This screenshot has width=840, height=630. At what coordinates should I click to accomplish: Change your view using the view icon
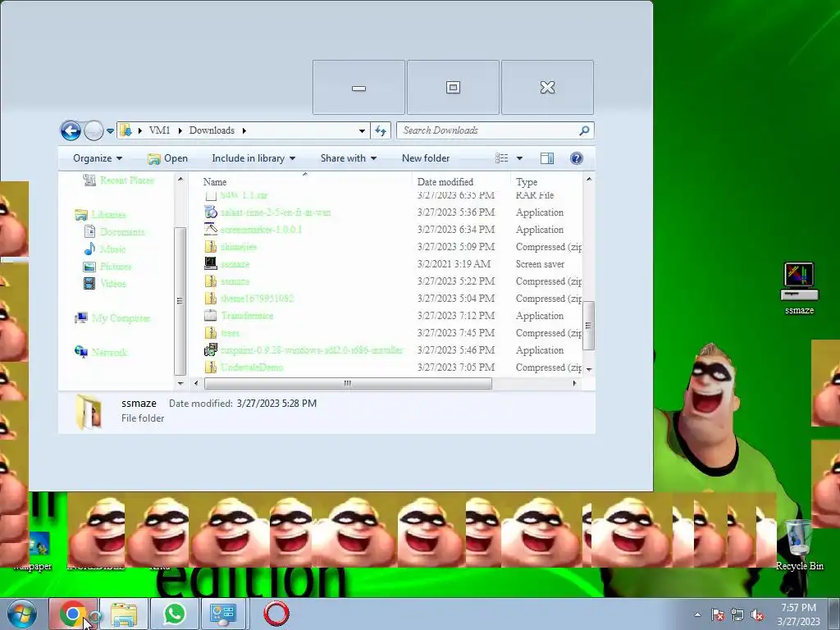[501, 158]
